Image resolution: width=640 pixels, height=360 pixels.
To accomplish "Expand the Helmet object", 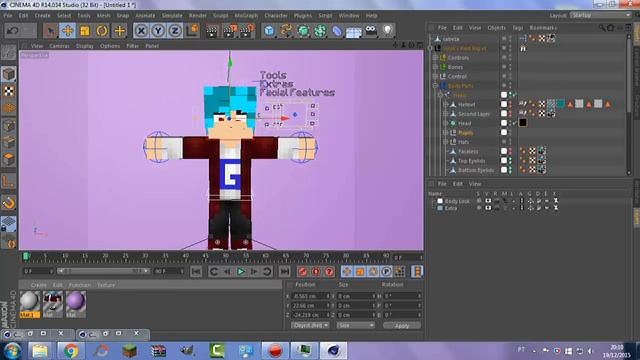I will 446,104.
